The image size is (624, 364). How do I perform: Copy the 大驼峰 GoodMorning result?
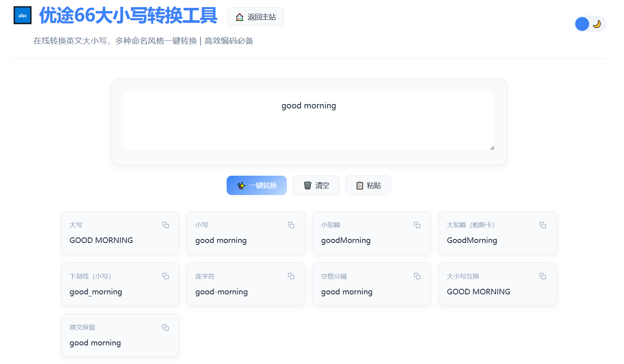543,225
